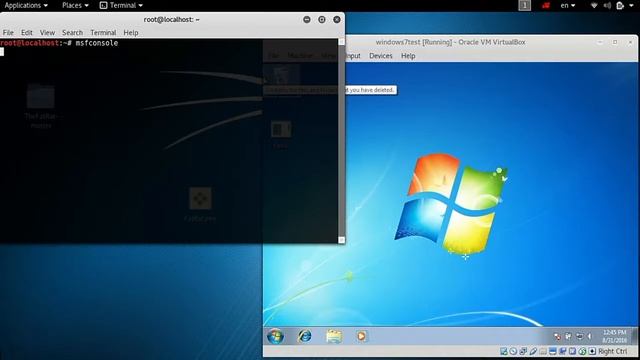This screenshot has width=640, height=360.
Task: Click VirtualBox keyboard capture indicator
Action: pos(592,351)
